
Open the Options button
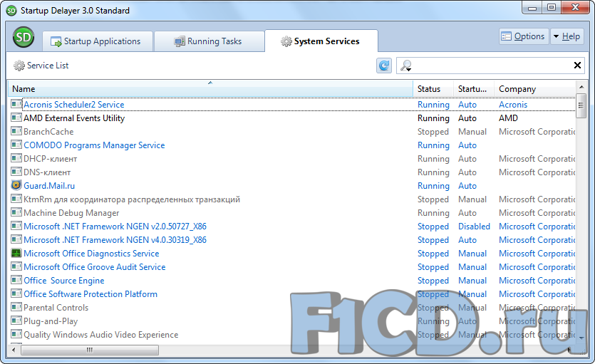point(524,36)
